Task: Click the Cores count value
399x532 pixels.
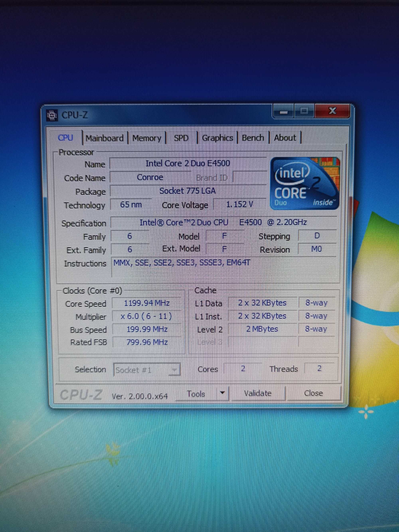Action: tap(243, 368)
